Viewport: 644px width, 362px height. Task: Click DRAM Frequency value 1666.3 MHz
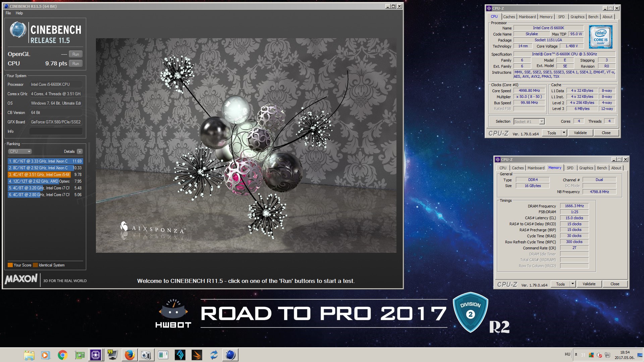[x=574, y=206]
